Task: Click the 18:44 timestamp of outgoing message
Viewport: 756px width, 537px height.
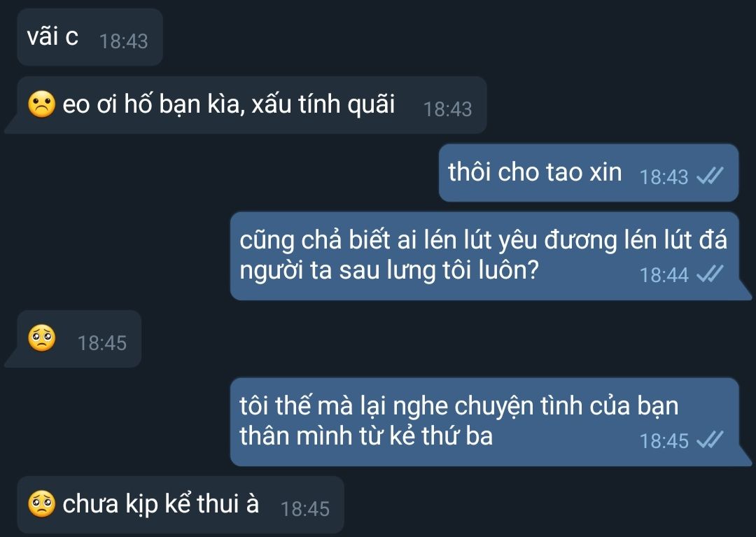Action: [664, 275]
